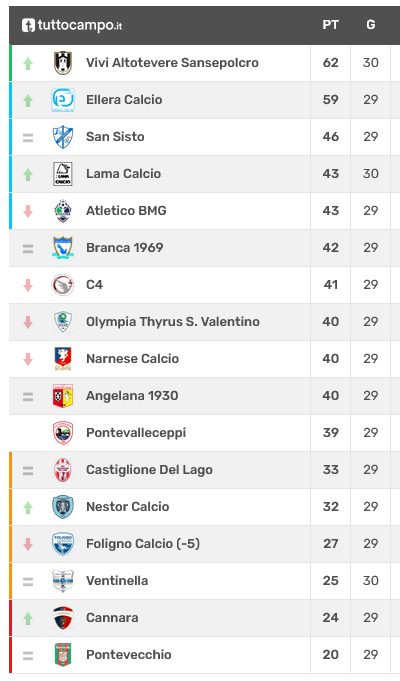Click the PT column header
The width and height of the screenshot is (400, 681).
click(x=331, y=25)
